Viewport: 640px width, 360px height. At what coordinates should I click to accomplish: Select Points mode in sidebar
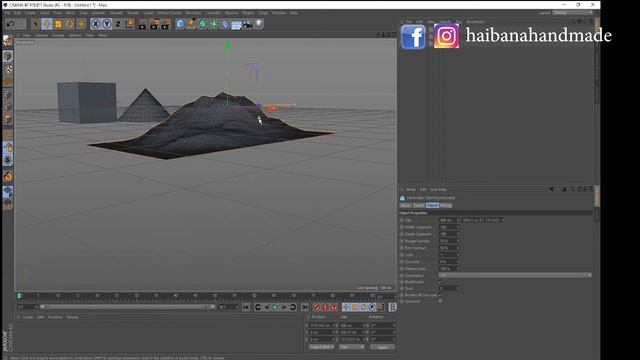(8, 95)
